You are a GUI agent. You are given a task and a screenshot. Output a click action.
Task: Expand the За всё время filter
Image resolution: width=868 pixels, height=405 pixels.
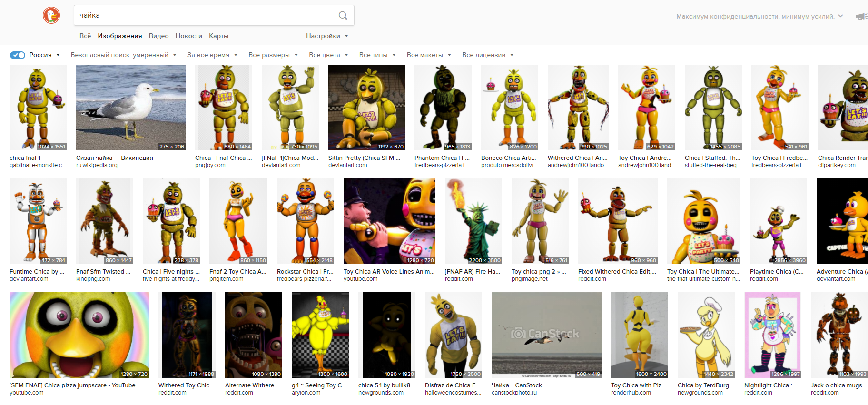pyautogui.click(x=212, y=55)
